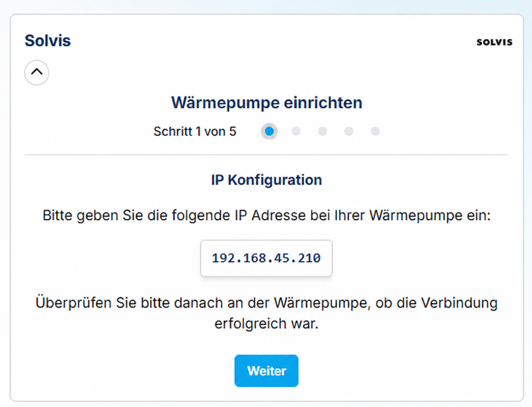532x407 pixels.
Task: Click the horizontal divider below the step indicator
Action: coord(266,155)
